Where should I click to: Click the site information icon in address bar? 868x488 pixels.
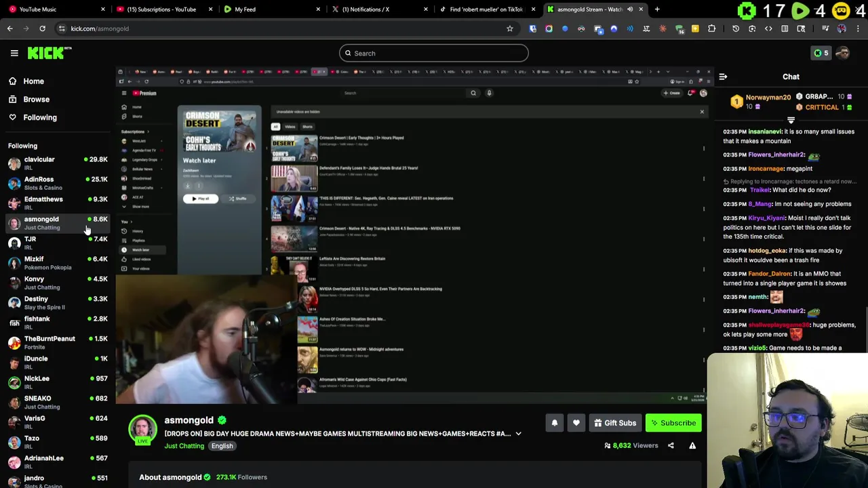(x=62, y=28)
